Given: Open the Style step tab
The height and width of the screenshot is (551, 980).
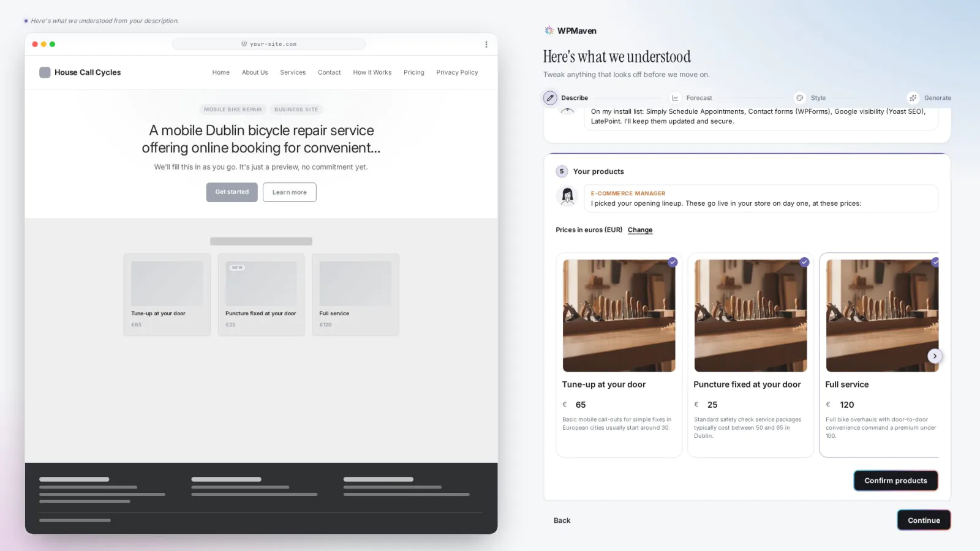Looking at the screenshot, I should [x=810, y=98].
